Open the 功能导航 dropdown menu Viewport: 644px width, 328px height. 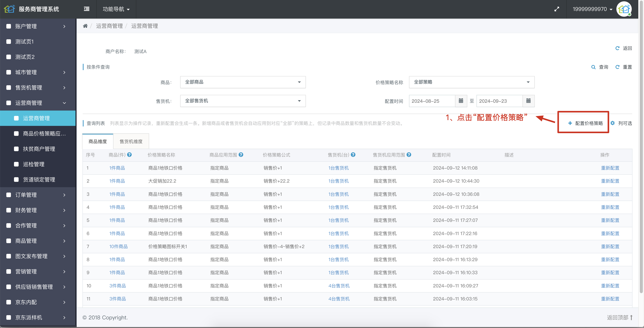pyautogui.click(x=116, y=9)
